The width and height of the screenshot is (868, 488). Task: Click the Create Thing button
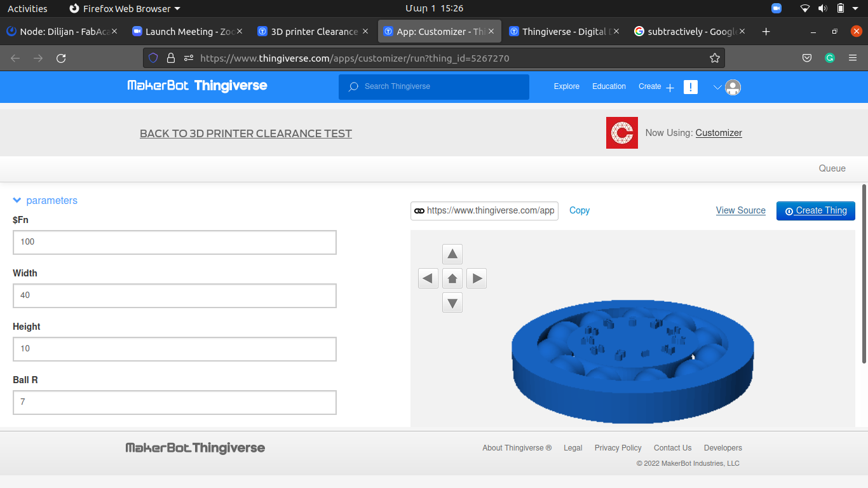coord(816,211)
